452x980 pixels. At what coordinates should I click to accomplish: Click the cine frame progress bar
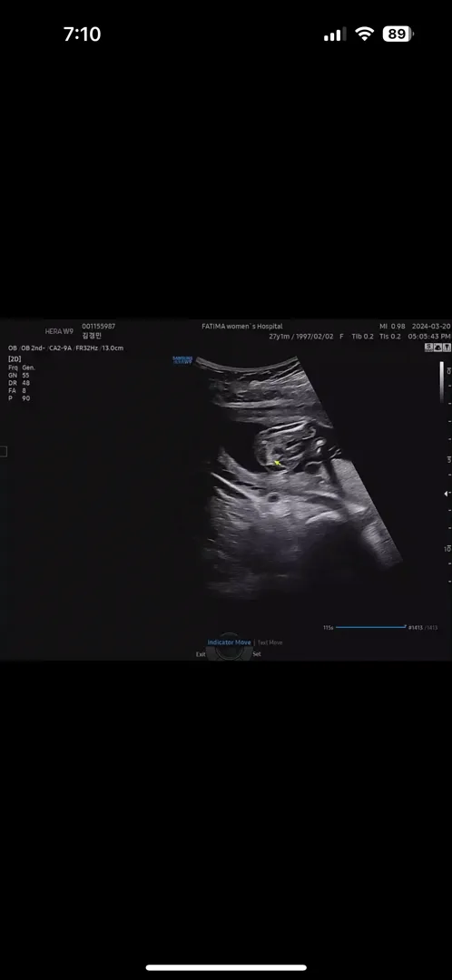[x=370, y=627]
